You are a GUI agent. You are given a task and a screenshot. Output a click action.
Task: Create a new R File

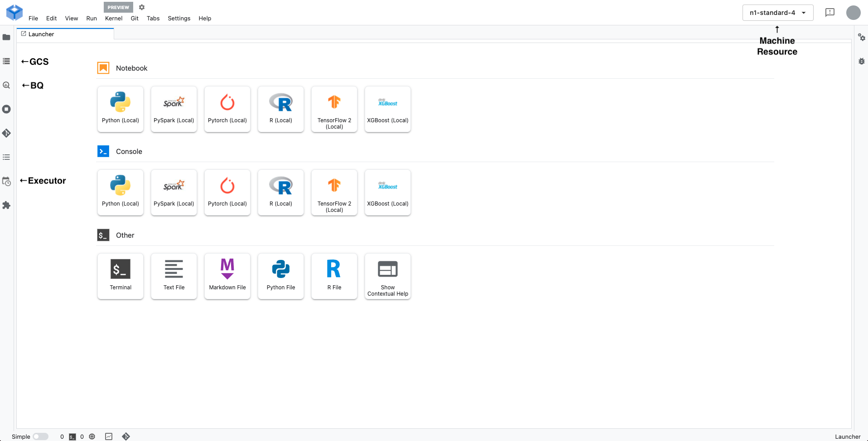coord(334,276)
